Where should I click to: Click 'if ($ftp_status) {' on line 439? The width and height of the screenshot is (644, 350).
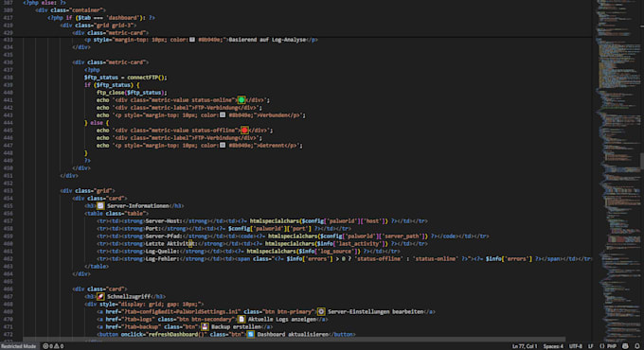point(112,85)
